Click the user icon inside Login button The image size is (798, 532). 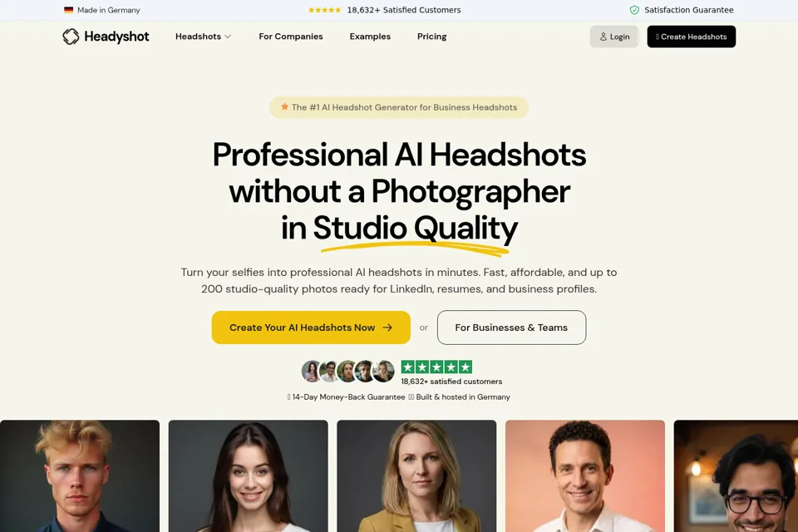tap(603, 37)
